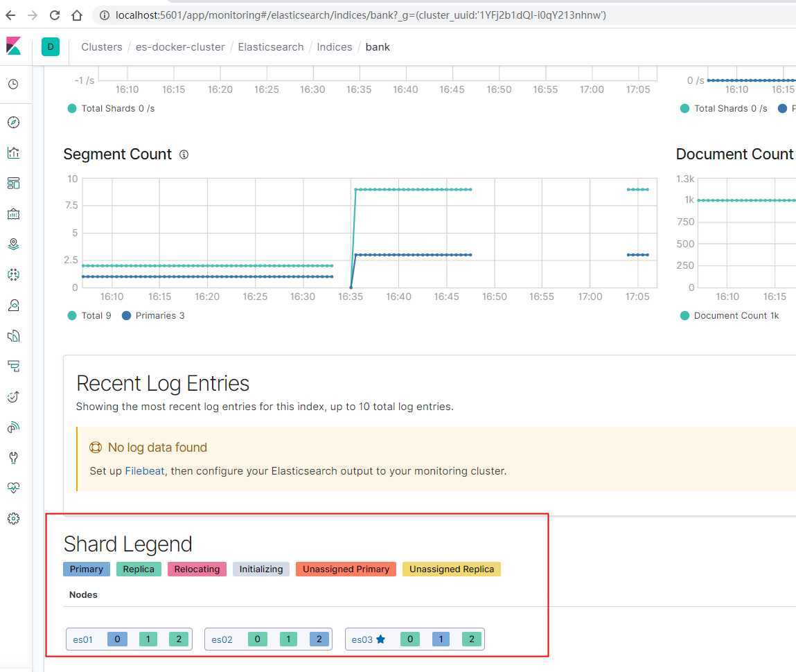
Task: Click the Segment Count chart heading
Action: tap(118, 154)
